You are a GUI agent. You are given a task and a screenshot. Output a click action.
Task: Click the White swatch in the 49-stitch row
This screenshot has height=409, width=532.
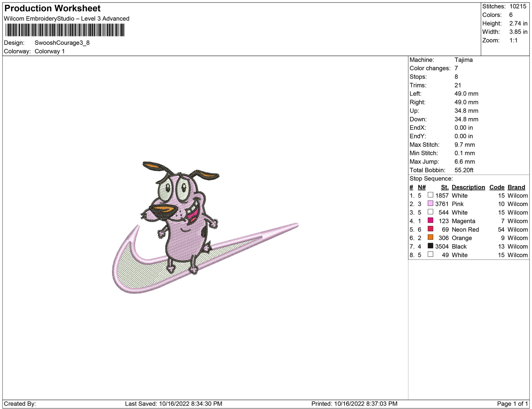coord(430,254)
